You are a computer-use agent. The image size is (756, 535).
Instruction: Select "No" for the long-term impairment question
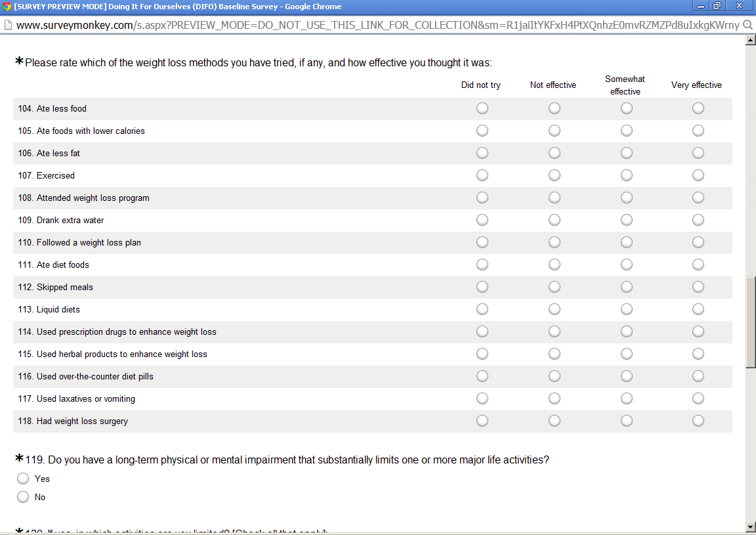pyautogui.click(x=23, y=497)
